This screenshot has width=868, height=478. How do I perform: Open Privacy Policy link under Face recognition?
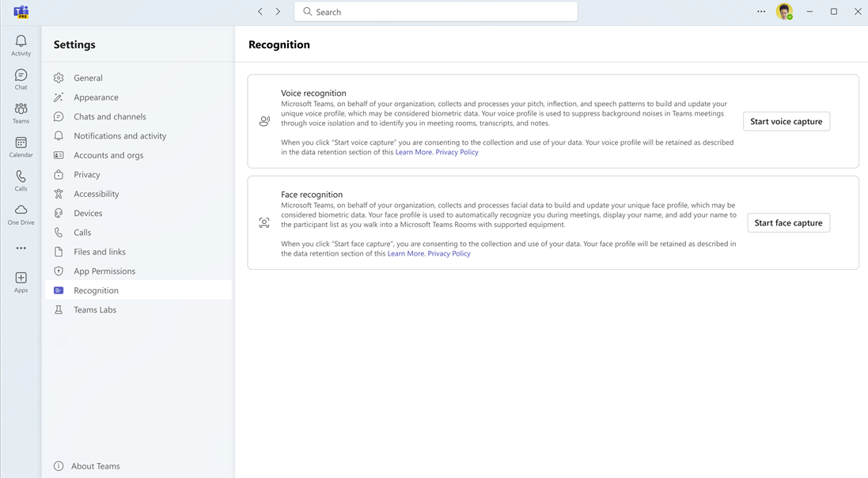click(449, 254)
